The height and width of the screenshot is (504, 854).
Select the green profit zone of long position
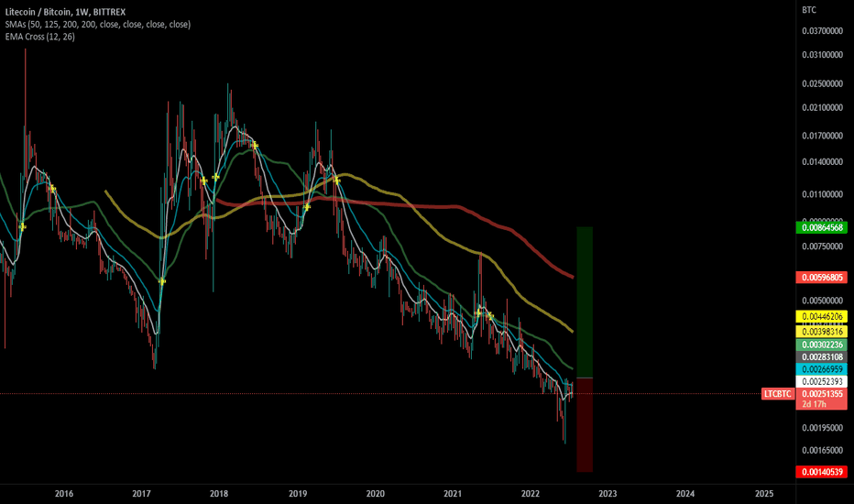pos(585,302)
